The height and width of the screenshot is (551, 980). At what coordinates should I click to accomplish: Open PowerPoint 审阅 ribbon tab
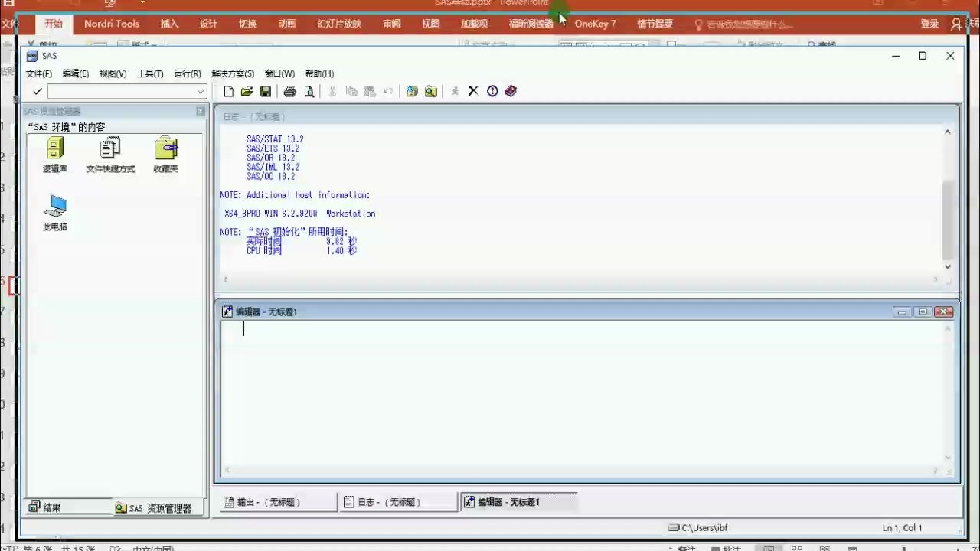(x=391, y=24)
